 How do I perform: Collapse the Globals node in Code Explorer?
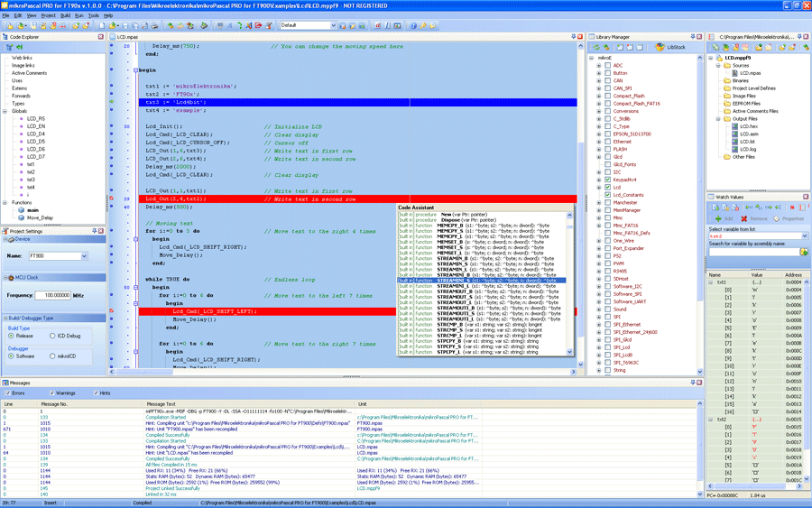click(x=5, y=111)
